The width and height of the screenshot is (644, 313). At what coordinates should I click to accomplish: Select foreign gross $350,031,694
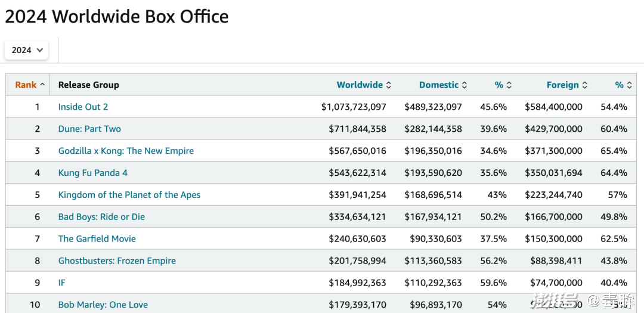[x=553, y=173]
